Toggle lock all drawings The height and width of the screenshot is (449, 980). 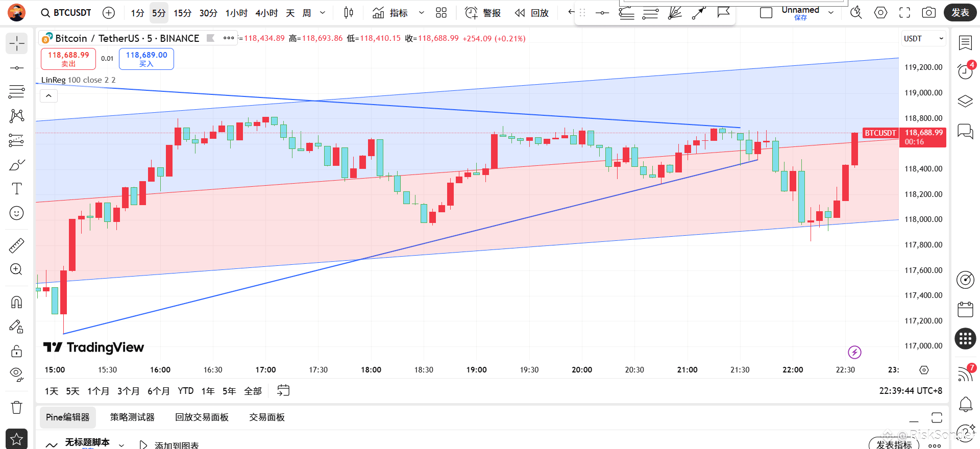click(x=16, y=351)
